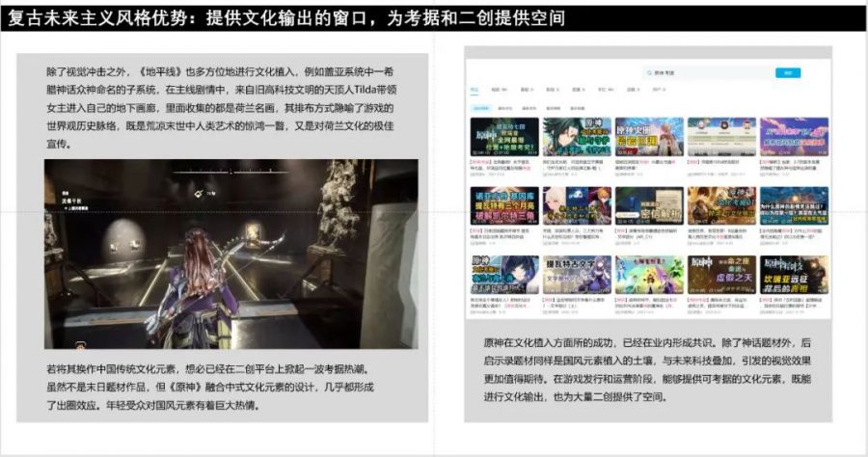Open the 原神史册 video thumbnail

(x=649, y=137)
